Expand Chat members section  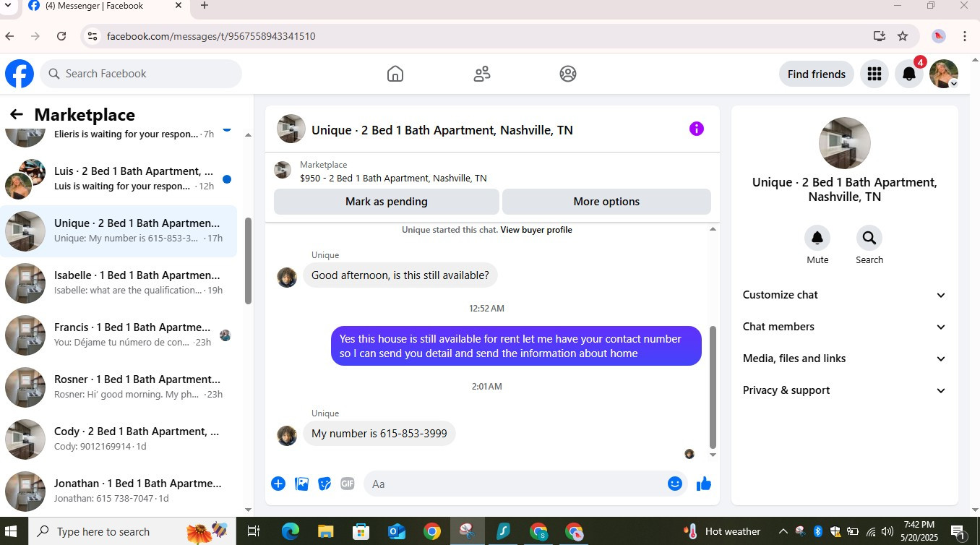click(844, 327)
